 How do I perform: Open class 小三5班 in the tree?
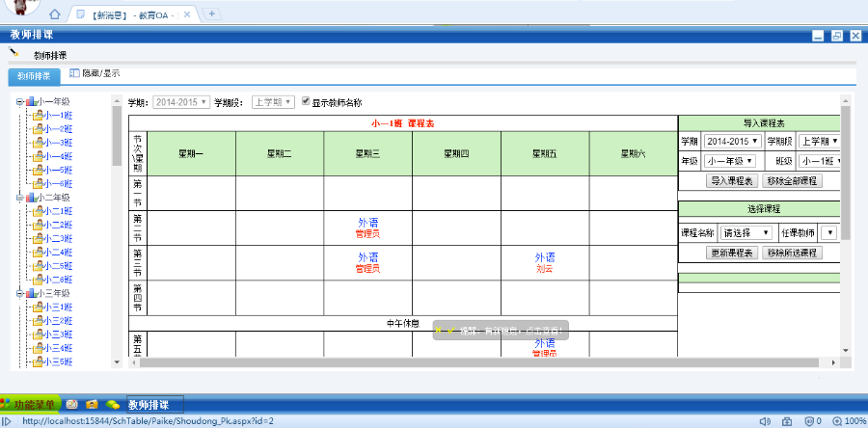[58, 362]
